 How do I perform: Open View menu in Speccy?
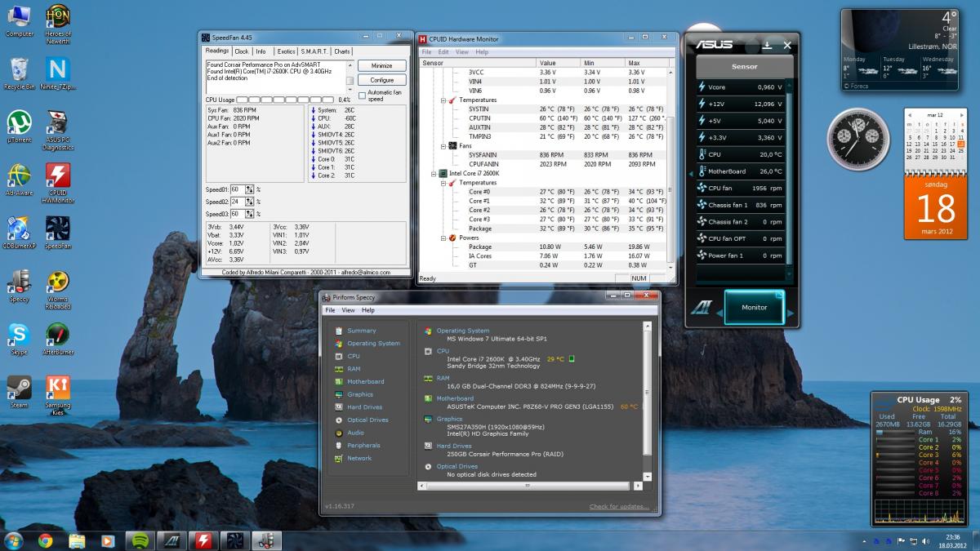point(348,310)
